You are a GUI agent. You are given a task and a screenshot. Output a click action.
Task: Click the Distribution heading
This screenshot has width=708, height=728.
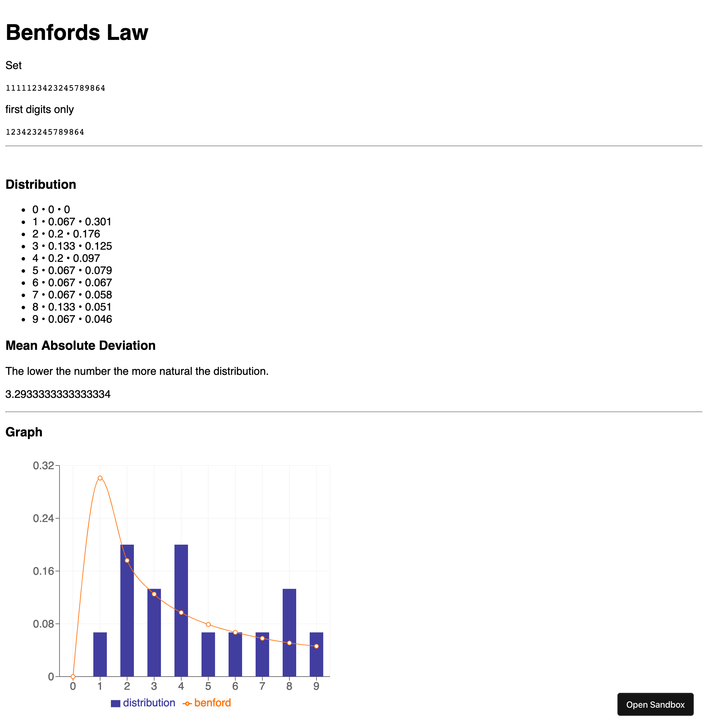pyautogui.click(x=41, y=184)
